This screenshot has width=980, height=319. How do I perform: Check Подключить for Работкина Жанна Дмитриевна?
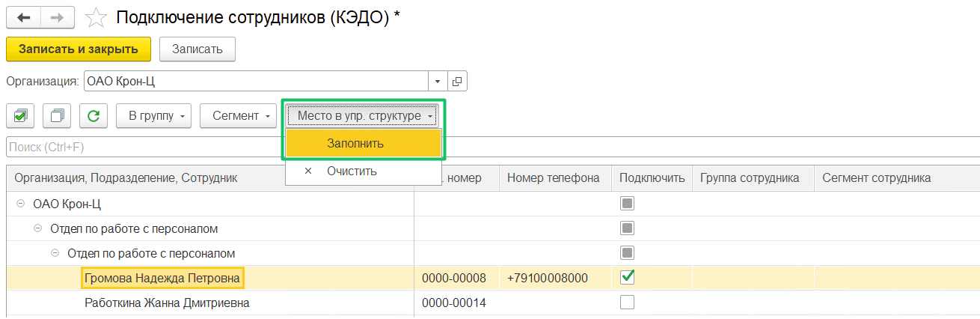627,303
